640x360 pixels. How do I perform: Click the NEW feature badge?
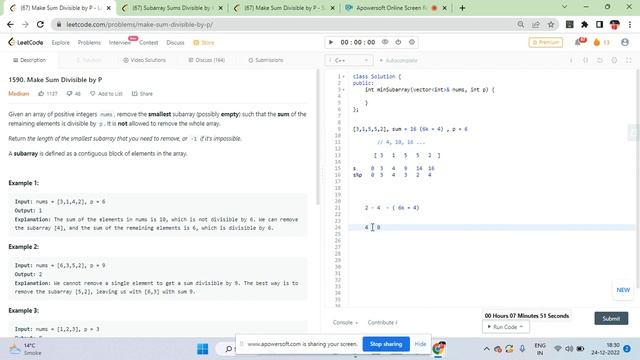click(623, 290)
